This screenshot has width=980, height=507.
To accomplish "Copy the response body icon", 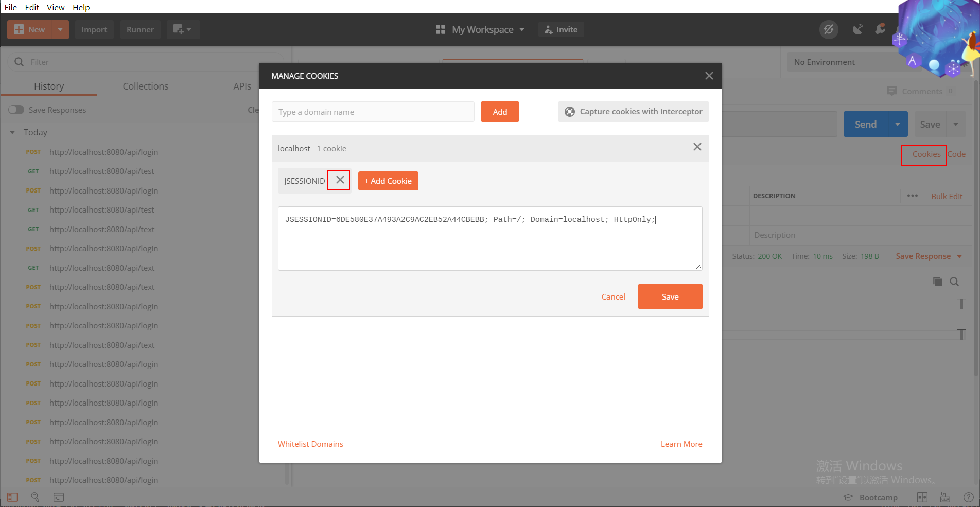I will 937,281.
